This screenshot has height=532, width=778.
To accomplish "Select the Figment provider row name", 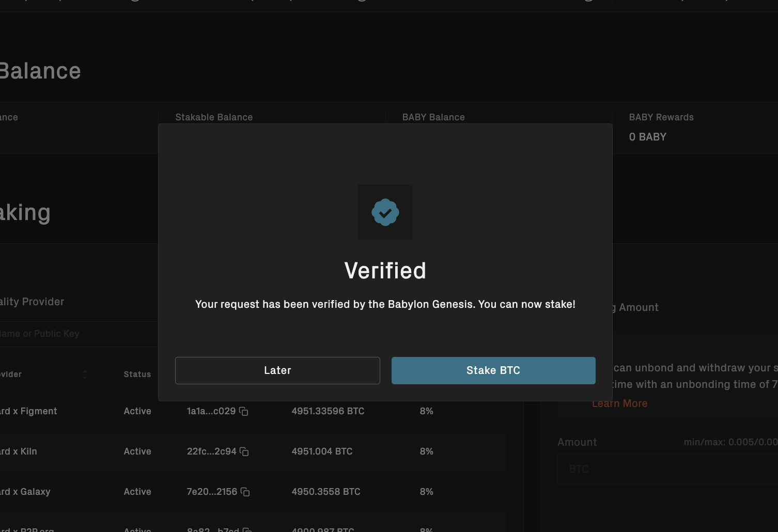I will click(28, 411).
